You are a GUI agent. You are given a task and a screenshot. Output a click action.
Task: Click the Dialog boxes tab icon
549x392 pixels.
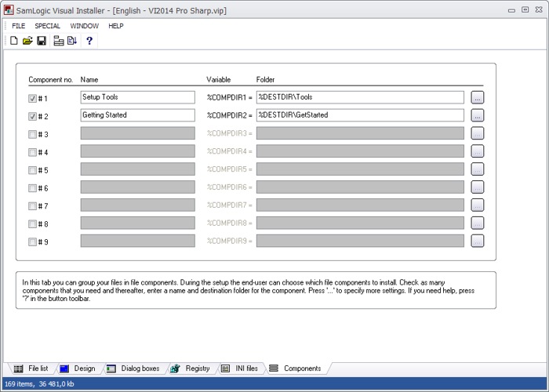click(x=111, y=368)
